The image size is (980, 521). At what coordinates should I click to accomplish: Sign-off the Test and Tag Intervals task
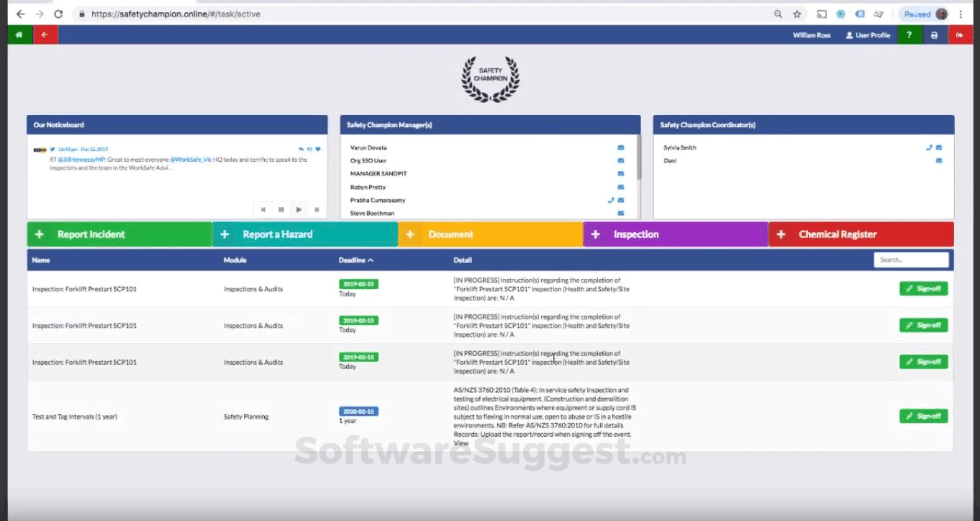(923, 415)
